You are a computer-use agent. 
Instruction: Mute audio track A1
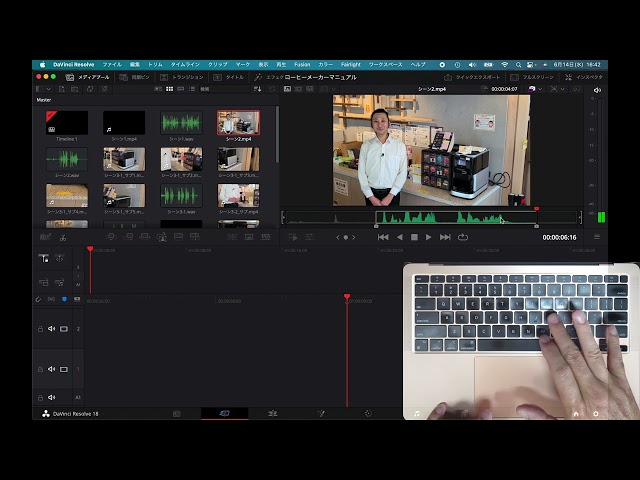pos(52,397)
